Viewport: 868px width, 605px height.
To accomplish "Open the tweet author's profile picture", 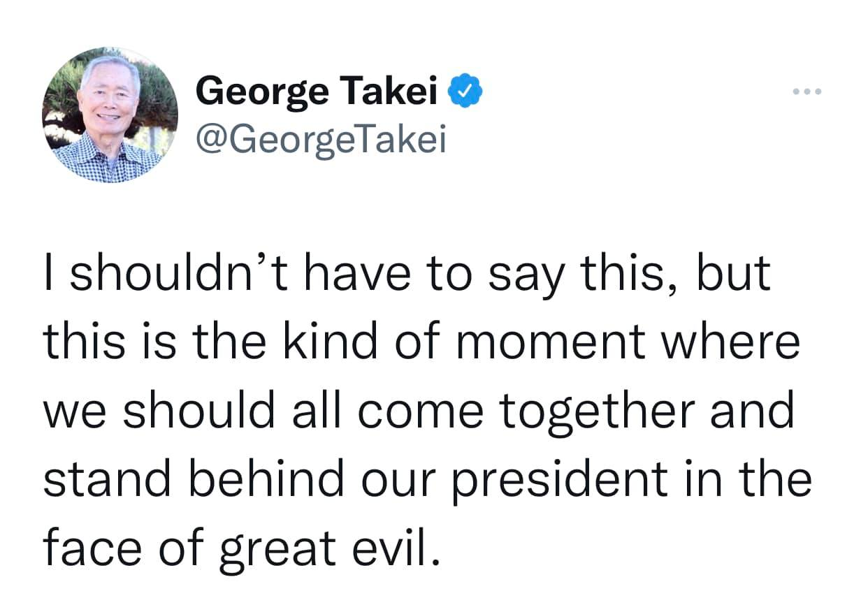I will 110,115.
